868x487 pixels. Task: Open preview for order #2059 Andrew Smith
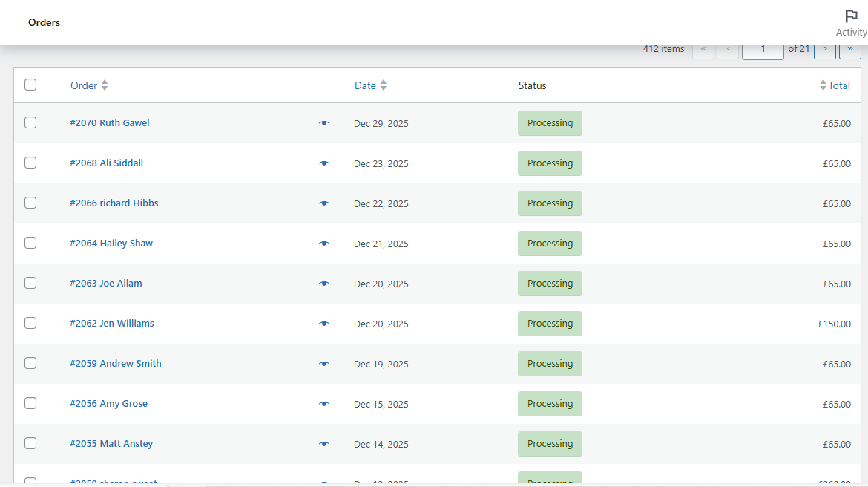pyautogui.click(x=324, y=364)
